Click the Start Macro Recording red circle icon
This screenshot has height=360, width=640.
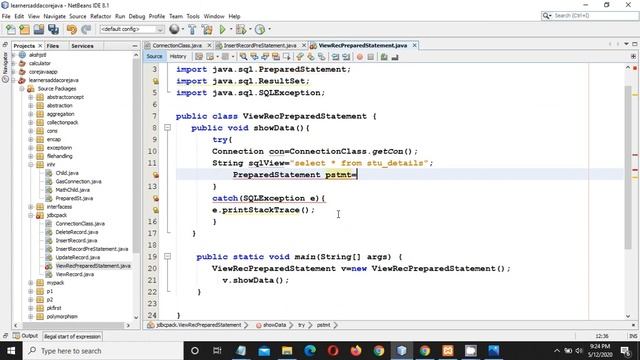tap(360, 57)
